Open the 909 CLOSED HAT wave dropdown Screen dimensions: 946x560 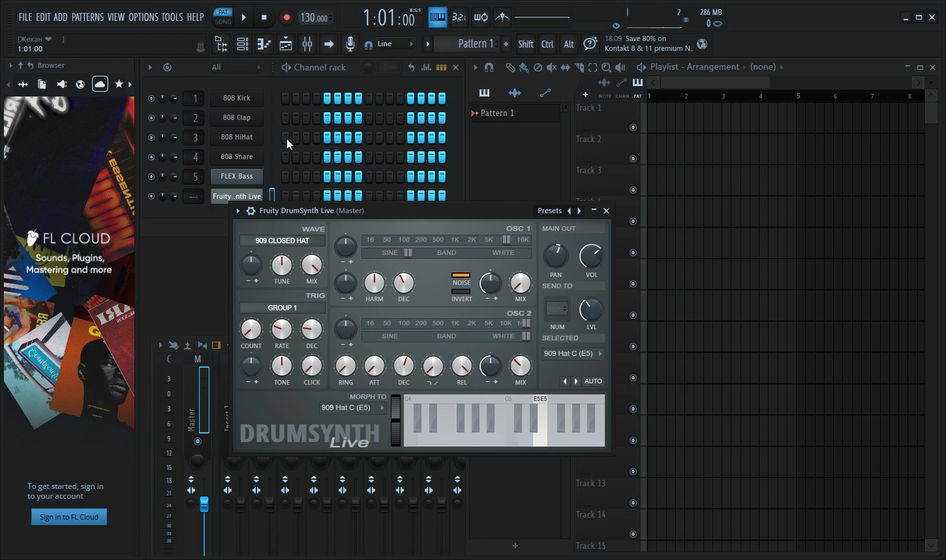pos(282,241)
